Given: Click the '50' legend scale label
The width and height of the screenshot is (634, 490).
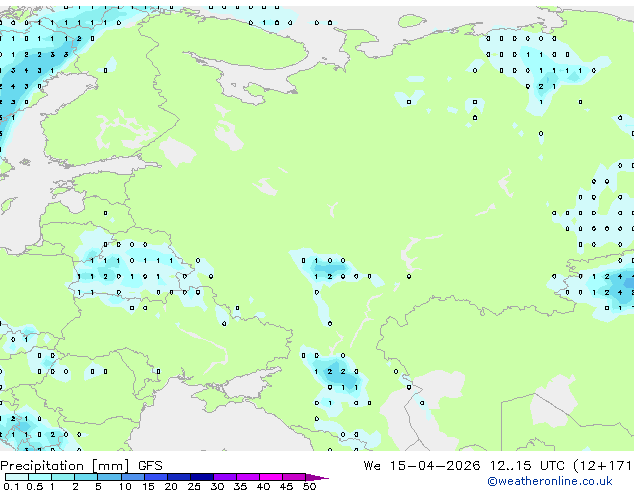Looking at the screenshot, I should [309, 486].
